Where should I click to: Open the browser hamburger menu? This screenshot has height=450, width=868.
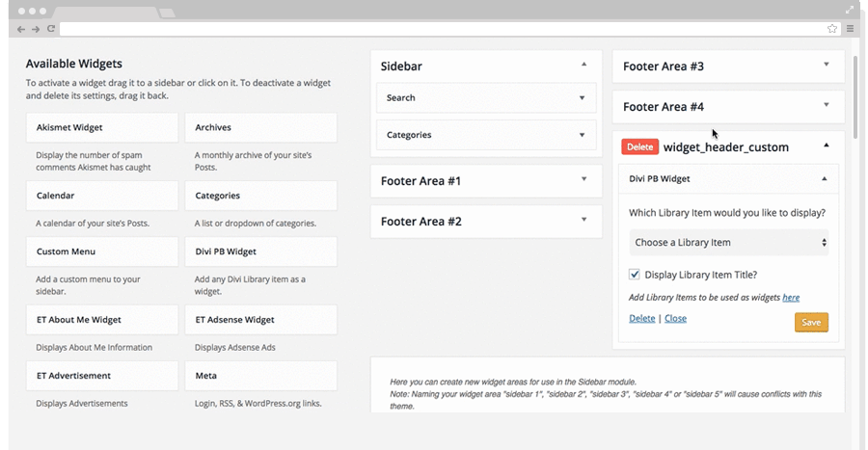(851, 29)
